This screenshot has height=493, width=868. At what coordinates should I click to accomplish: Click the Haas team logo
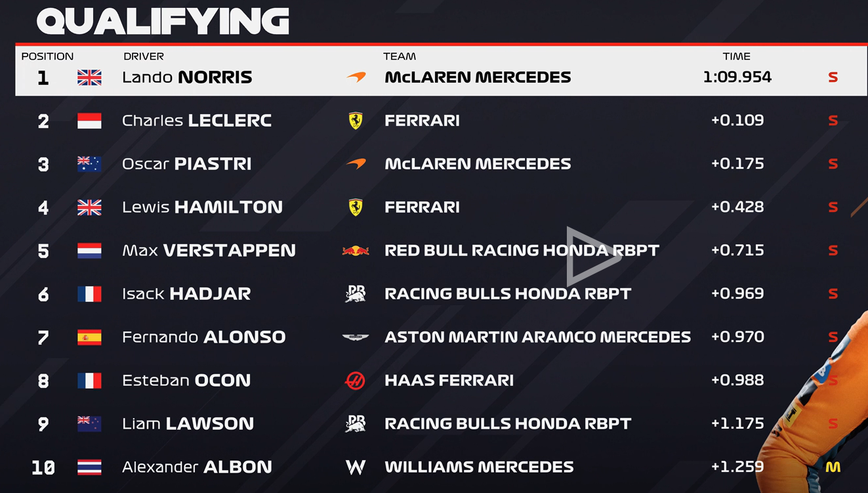[x=356, y=381]
